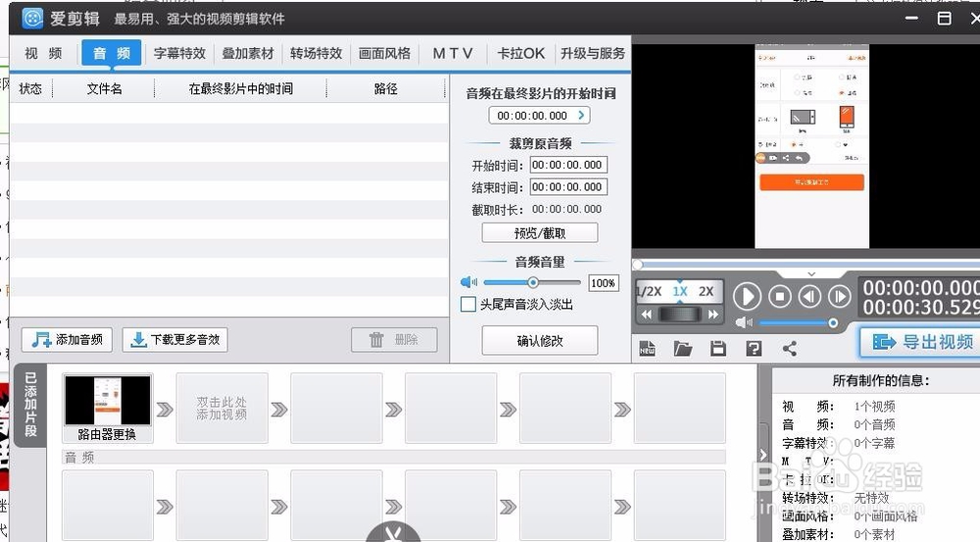Click the 100% volume value field
Image resolution: width=980 pixels, height=542 pixels.
[603, 283]
